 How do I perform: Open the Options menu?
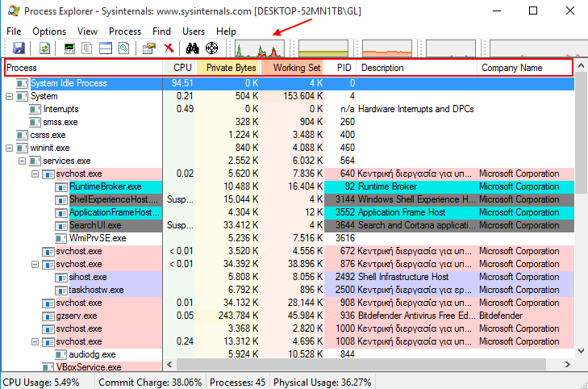click(x=49, y=31)
